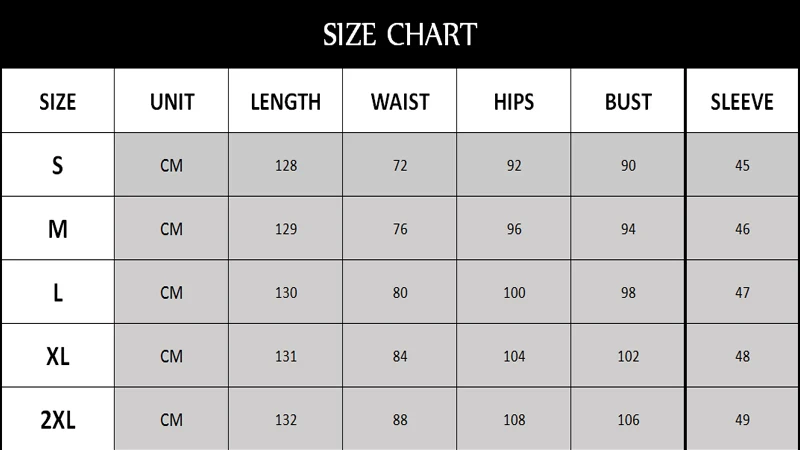800x450 pixels.
Task: Click sleeve value 49 for size 2XL
Action: pyautogui.click(x=742, y=420)
